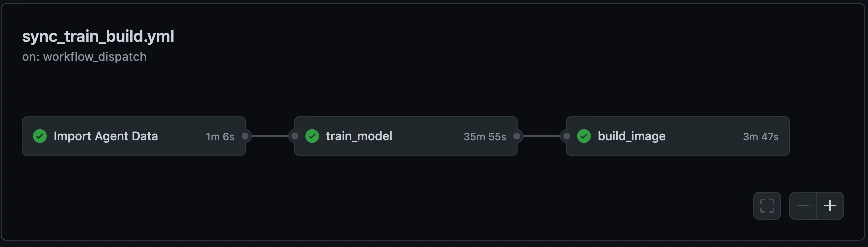The image size is (868, 247).
Task: Click the line connecting Import Agent Data to train_model
Action: (x=270, y=136)
